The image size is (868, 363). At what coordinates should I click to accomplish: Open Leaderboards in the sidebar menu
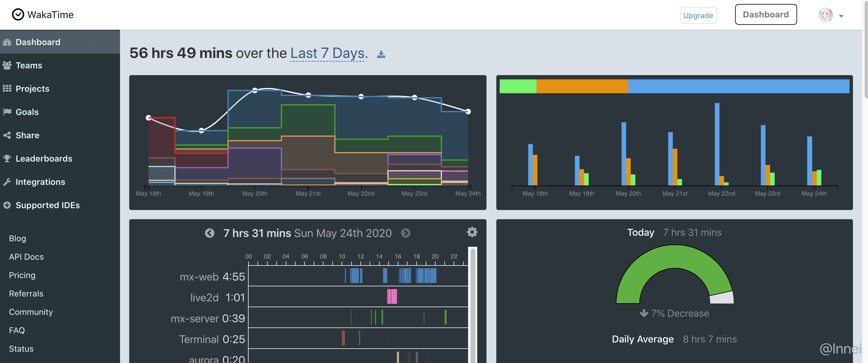pyautogui.click(x=60, y=159)
